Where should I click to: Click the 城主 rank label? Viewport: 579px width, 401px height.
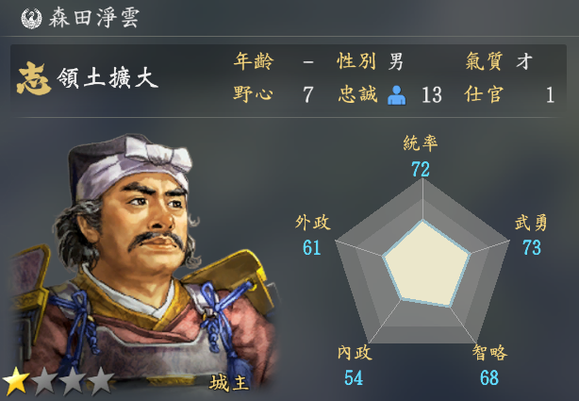tap(228, 383)
